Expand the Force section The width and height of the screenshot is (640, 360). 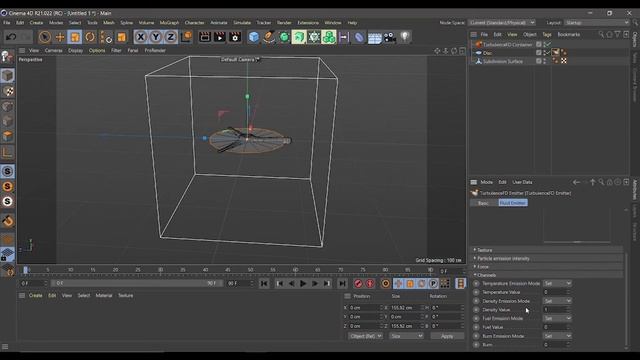[548, 267]
